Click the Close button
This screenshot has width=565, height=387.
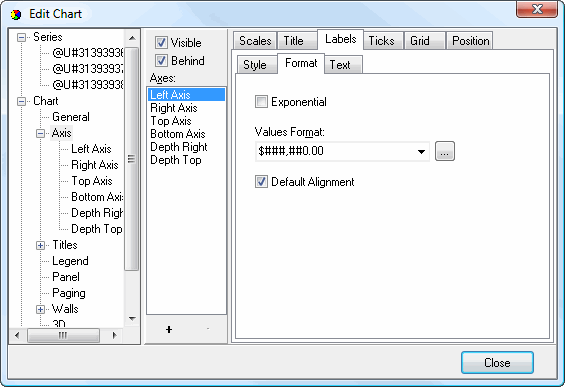point(497,362)
